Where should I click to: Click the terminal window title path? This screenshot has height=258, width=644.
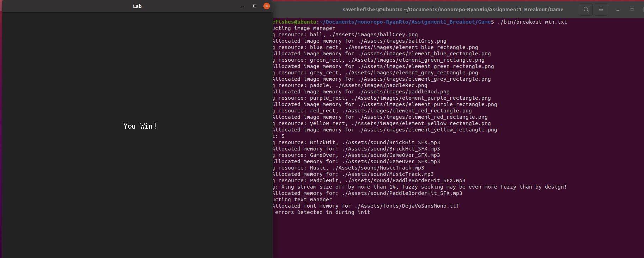coord(453,10)
